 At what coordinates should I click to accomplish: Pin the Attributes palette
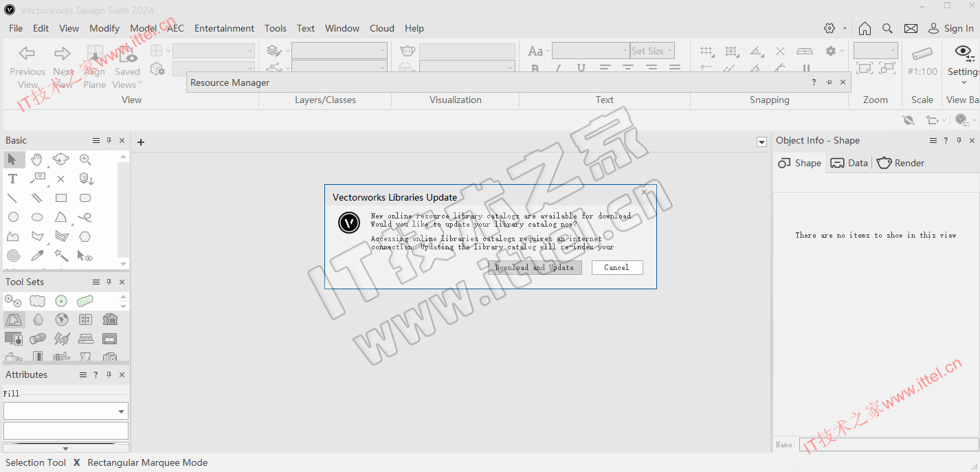[x=109, y=374]
